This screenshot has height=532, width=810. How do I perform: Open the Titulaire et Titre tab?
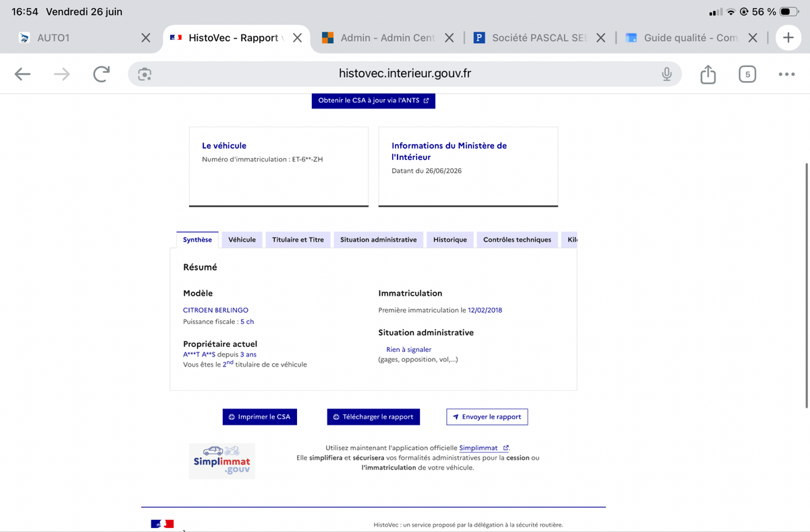[298, 240]
